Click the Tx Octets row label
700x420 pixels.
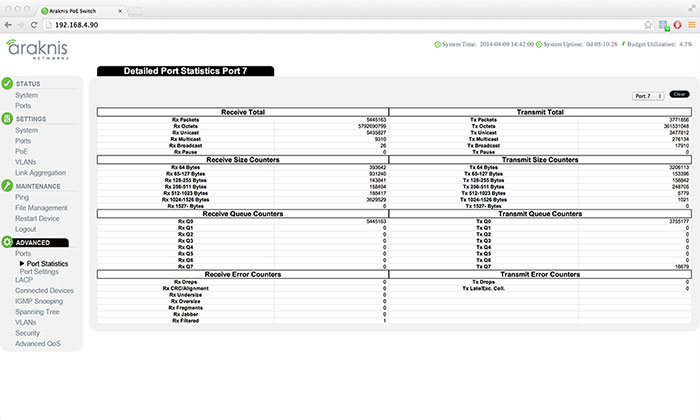[x=483, y=126]
